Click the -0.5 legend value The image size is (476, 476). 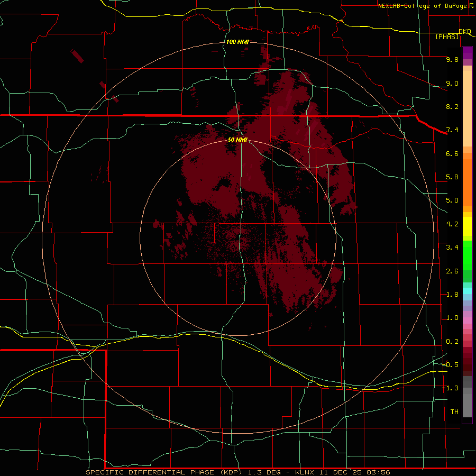tap(450, 365)
